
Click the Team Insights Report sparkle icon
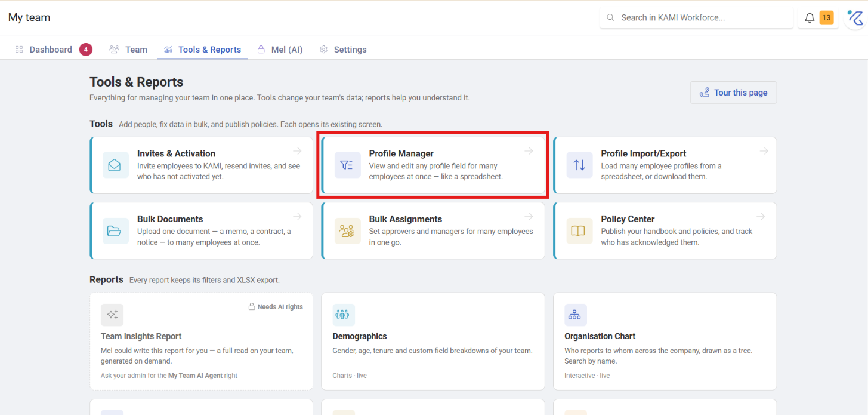click(x=112, y=315)
